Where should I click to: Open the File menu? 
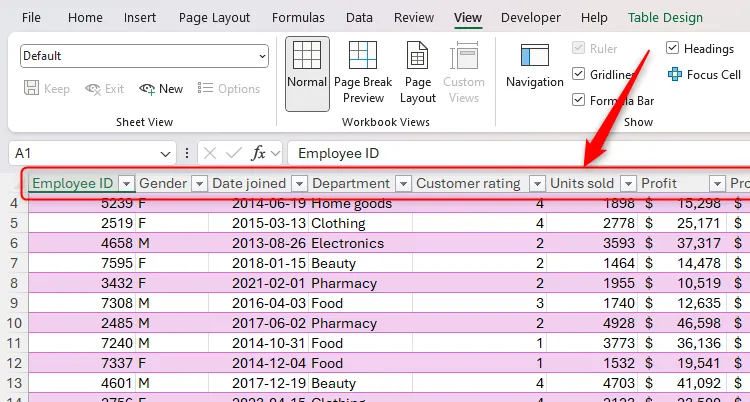[31, 18]
